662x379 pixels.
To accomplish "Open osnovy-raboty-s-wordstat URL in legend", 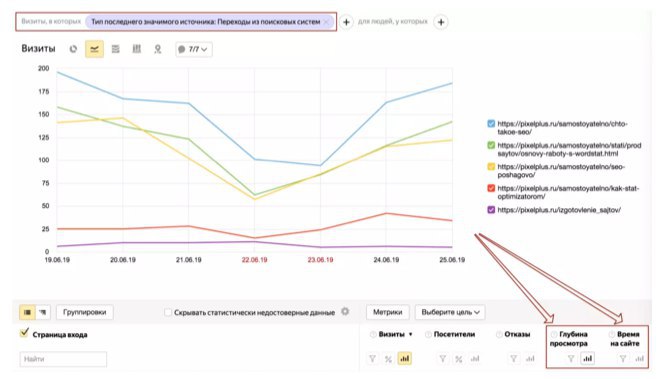I will pos(569,149).
